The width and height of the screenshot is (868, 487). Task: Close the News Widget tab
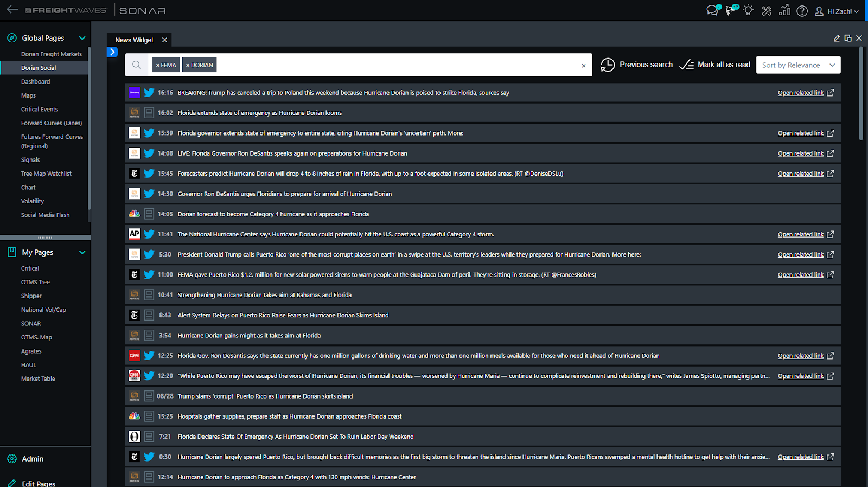pyautogui.click(x=164, y=40)
